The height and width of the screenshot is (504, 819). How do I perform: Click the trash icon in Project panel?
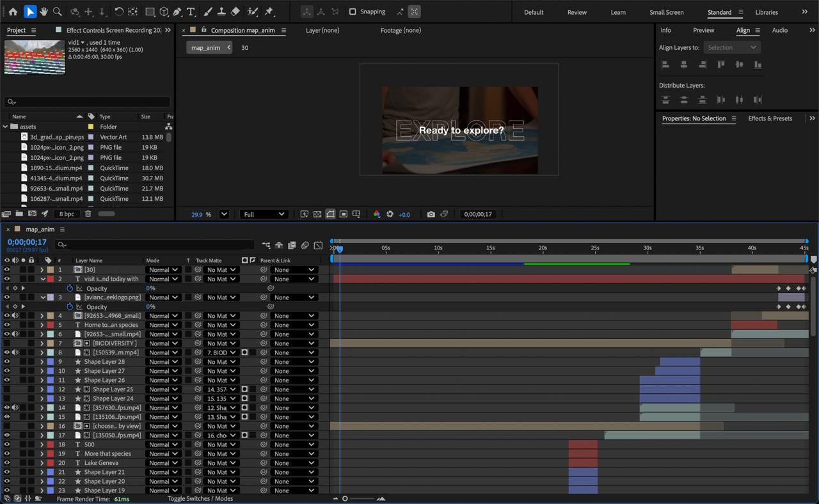[x=88, y=214]
